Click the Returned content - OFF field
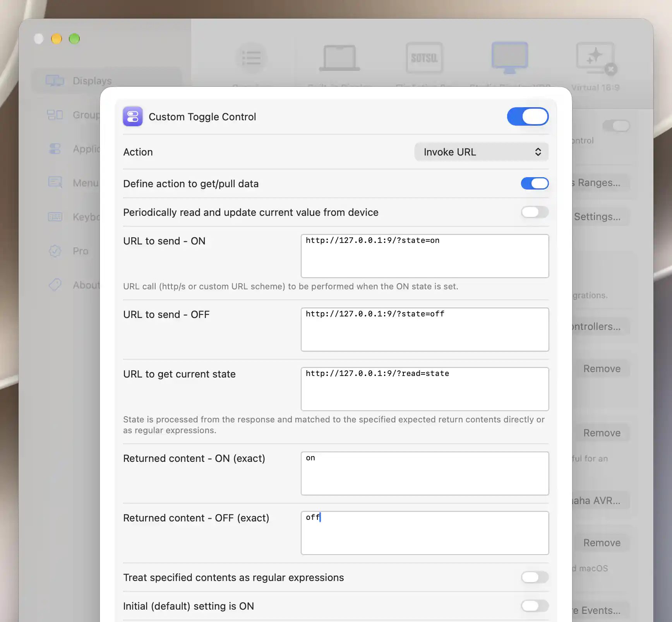Viewport: 672px width, 622px height. coord(425,533)
